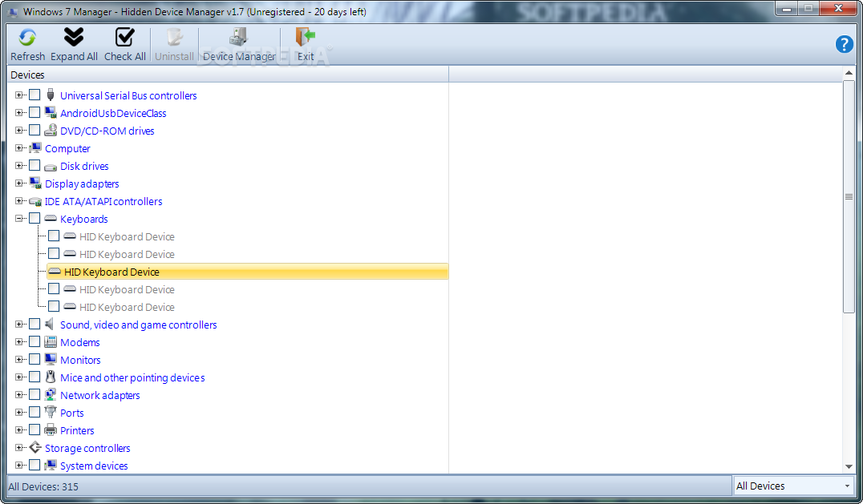The image size is (863, 504).
Task: Click the All Devices: 315 status text
Action: point(43,486)
